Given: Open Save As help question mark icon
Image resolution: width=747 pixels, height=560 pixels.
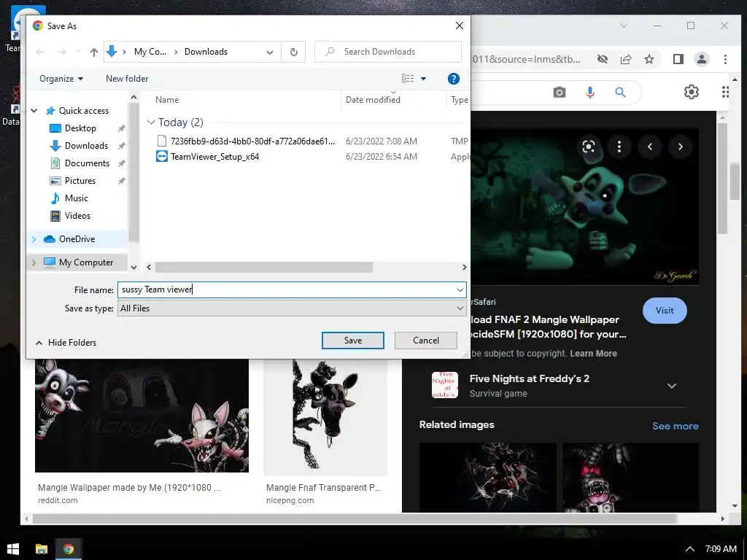Looking at the screenshot, I should point(454,79).
